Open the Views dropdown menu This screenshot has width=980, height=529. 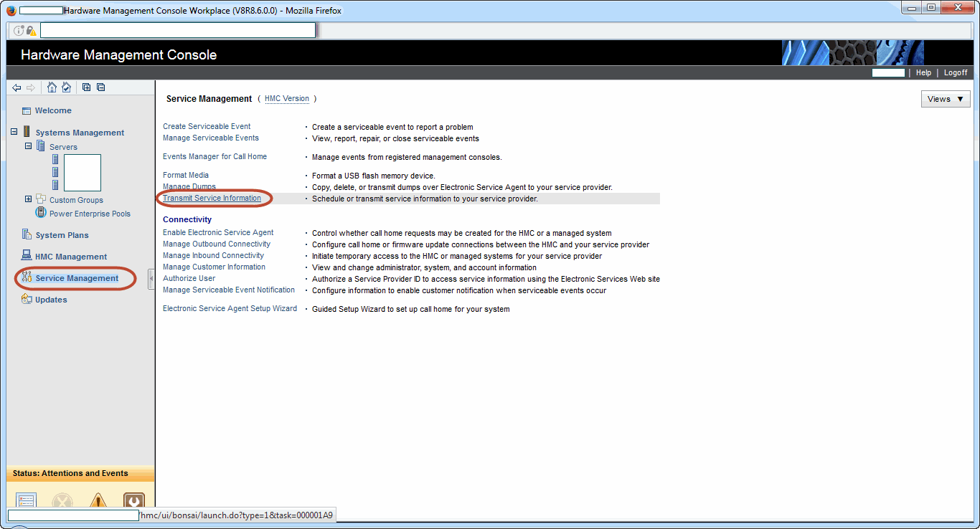click(946, 99)
